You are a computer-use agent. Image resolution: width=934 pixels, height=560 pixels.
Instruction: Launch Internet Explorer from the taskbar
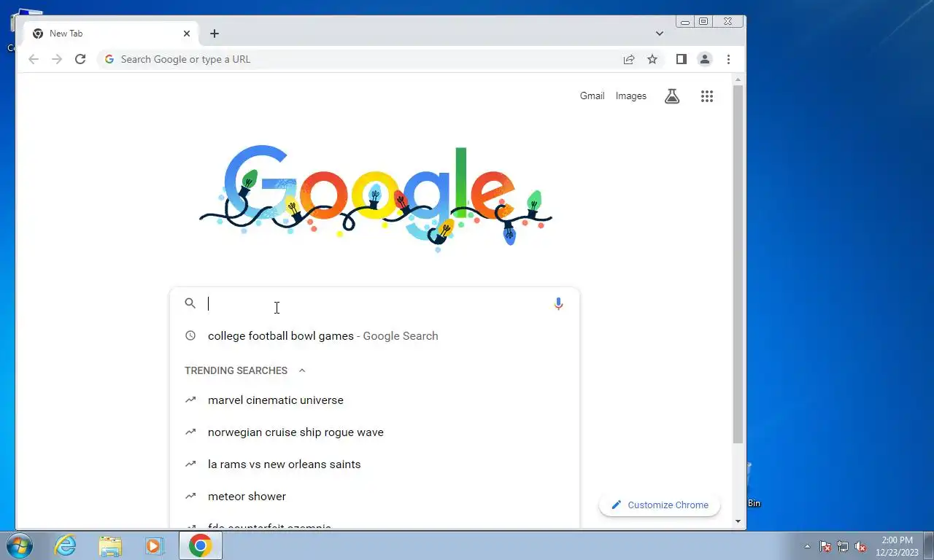tap(65, 545)
